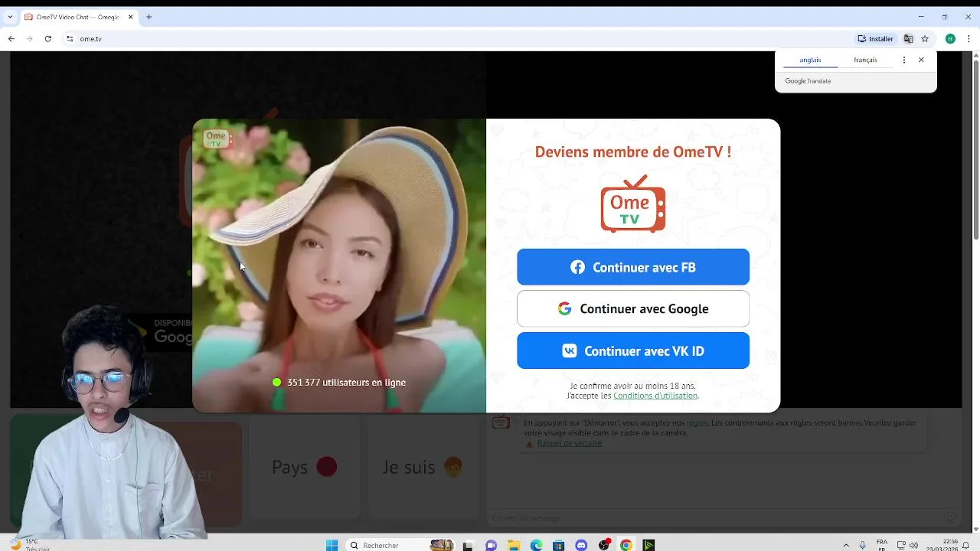Click the online users count text

click(x=346, y=382)
